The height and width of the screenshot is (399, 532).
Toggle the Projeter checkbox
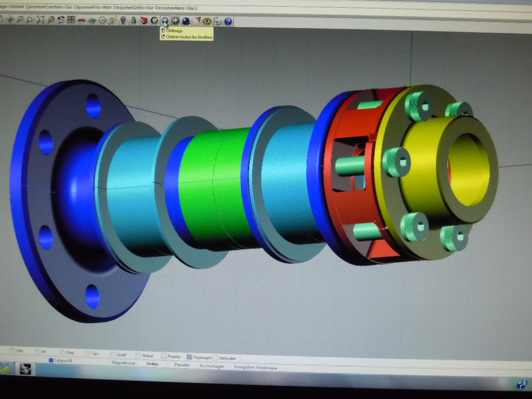[164, 356]
